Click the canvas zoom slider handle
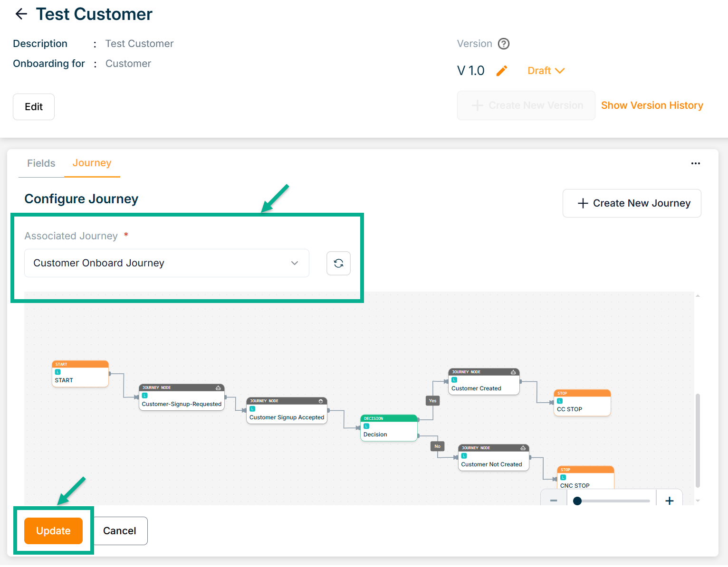Viewport: 728px width, 567px height. tap(577, 501)
